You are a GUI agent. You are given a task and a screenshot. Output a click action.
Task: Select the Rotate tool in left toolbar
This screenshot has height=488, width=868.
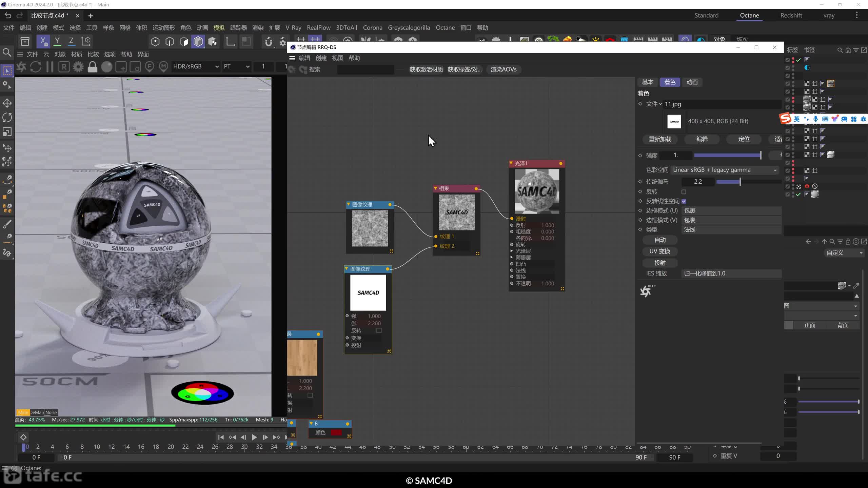tap(7, 117)
